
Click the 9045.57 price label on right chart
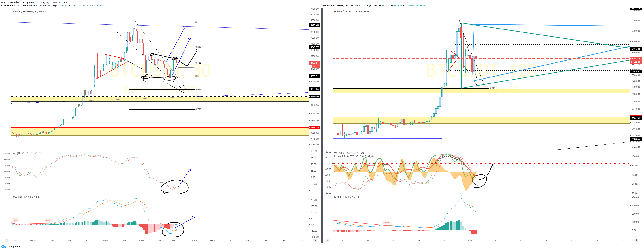point(636,71)
